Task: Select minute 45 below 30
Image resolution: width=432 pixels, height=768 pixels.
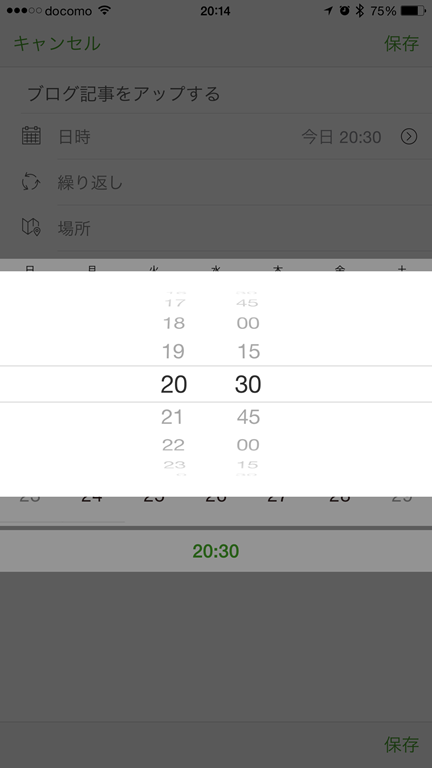Action: [x=248, y=417]
